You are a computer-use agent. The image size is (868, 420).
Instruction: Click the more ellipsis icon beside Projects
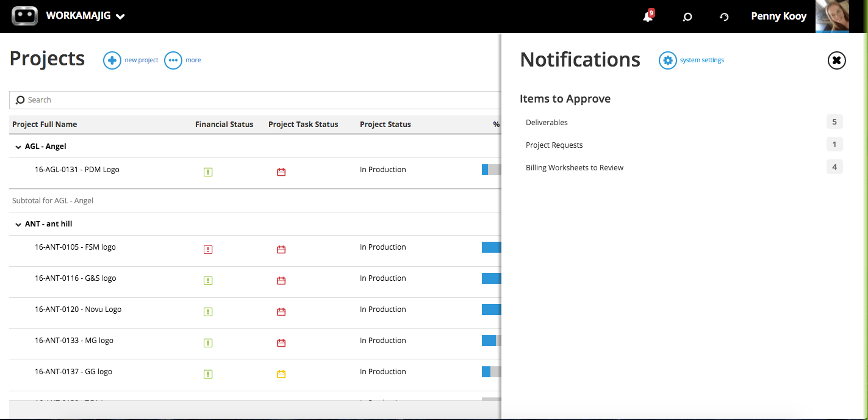click(173, 60)
